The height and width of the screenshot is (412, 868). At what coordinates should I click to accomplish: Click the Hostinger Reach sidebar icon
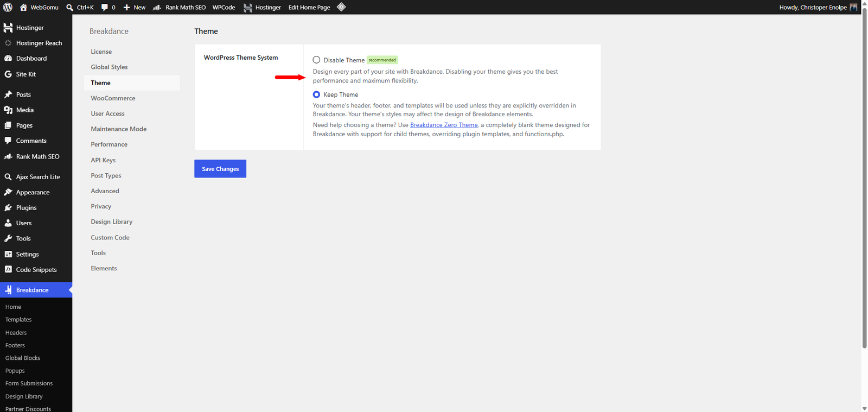point(8,43)
